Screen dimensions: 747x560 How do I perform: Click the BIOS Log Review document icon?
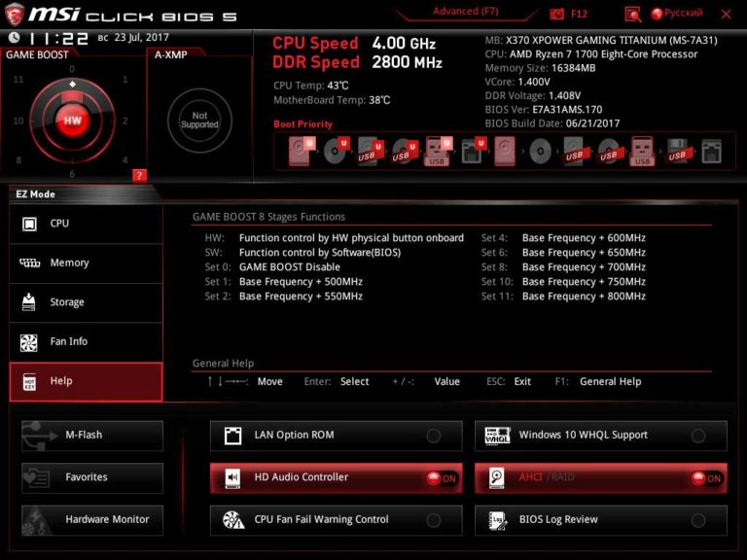(498, 520)
